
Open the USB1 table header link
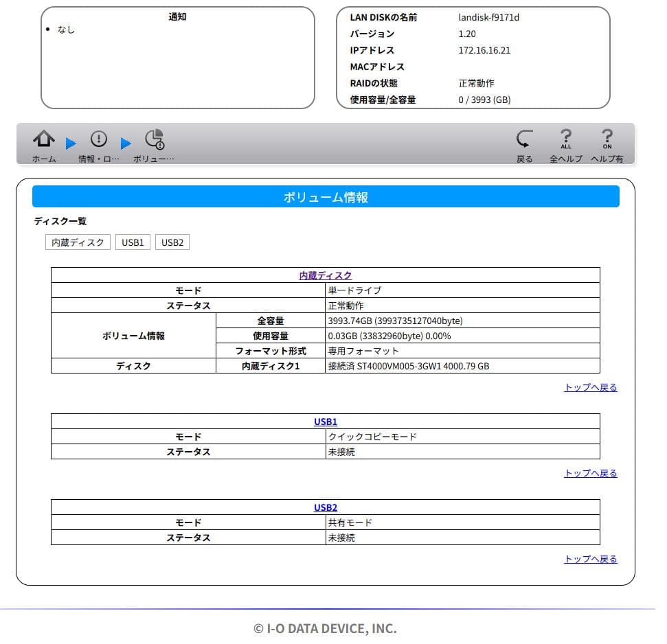click(325, 422)
